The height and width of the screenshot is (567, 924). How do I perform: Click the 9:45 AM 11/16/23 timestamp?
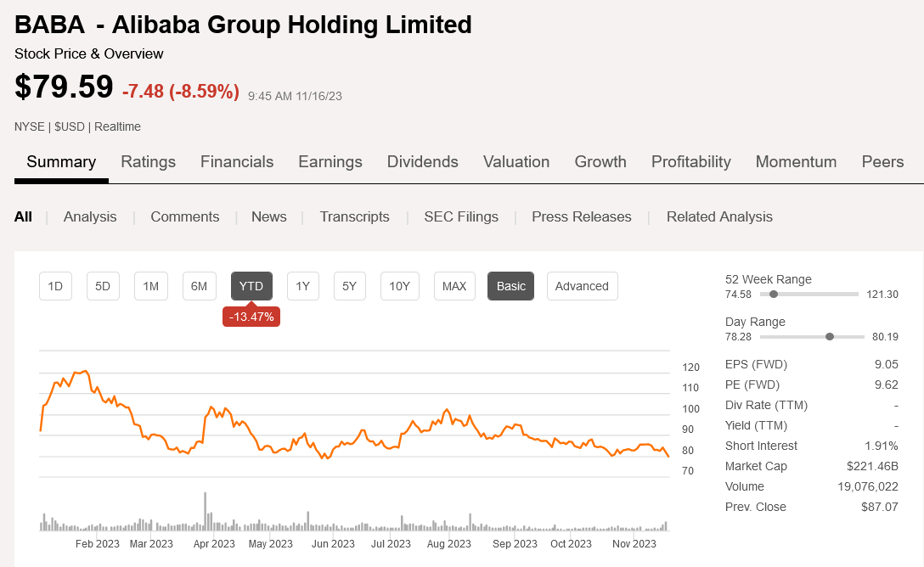click(295, 96)
